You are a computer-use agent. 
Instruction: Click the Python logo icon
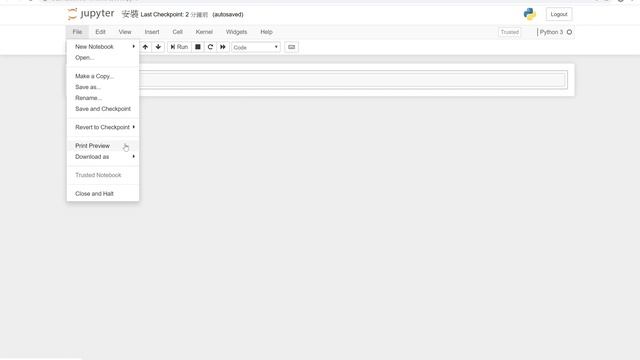coord(530,14)
